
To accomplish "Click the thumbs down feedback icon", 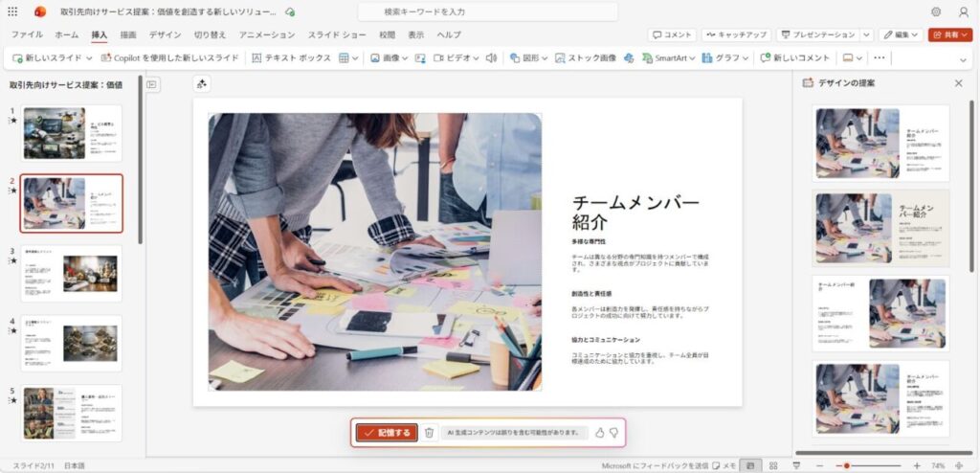I will point(613,433).
